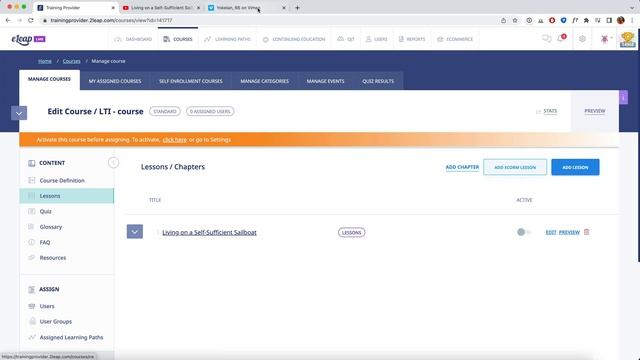Click the eLeap LMS logo
The image size is (640, 360).
click(28, 39)
